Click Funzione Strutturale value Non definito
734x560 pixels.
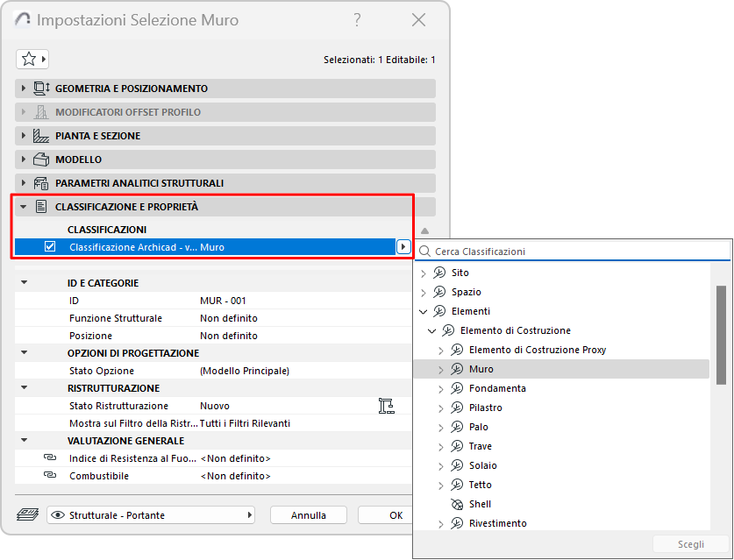228,318
